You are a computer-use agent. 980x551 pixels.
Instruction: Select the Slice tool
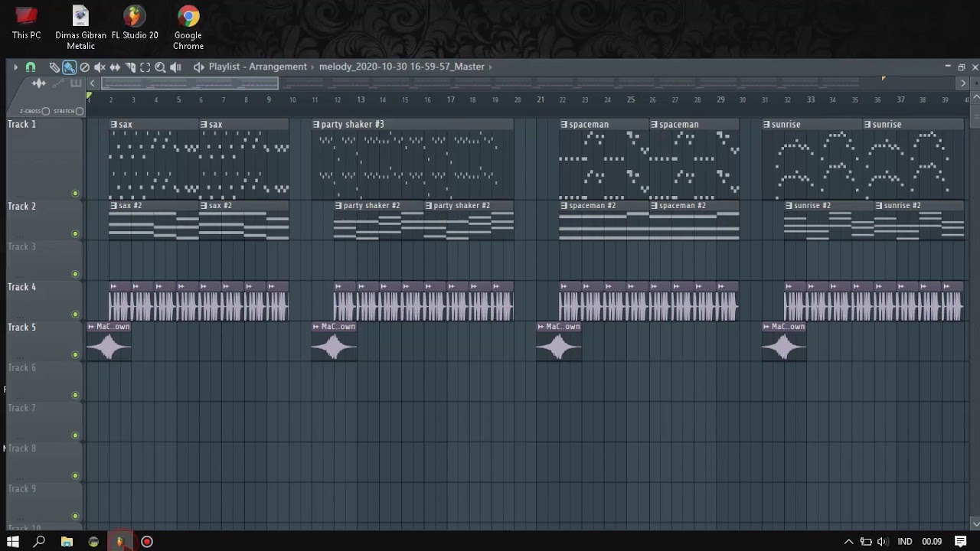click(x=130, y=67)
